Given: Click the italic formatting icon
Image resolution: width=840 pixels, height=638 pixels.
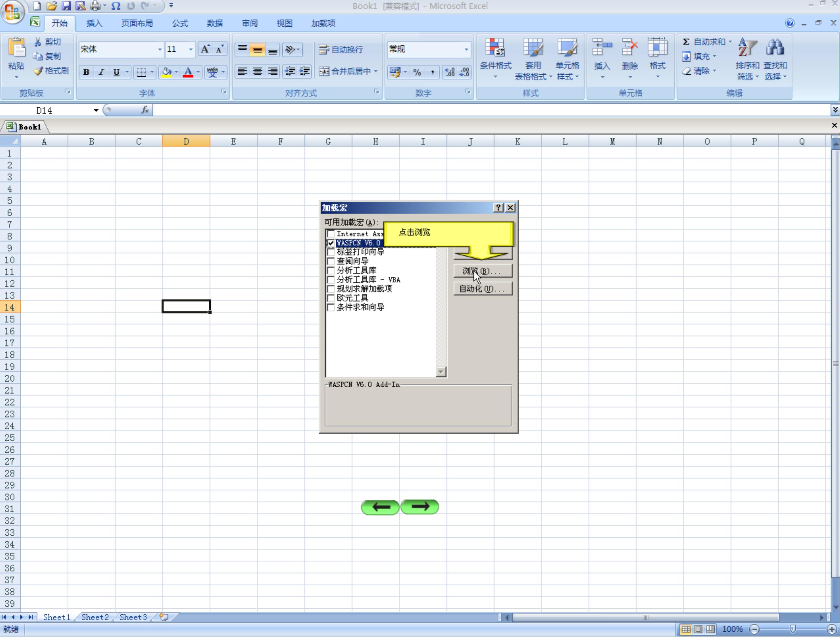Looking at the screenshot, I should tap(101, 72).
